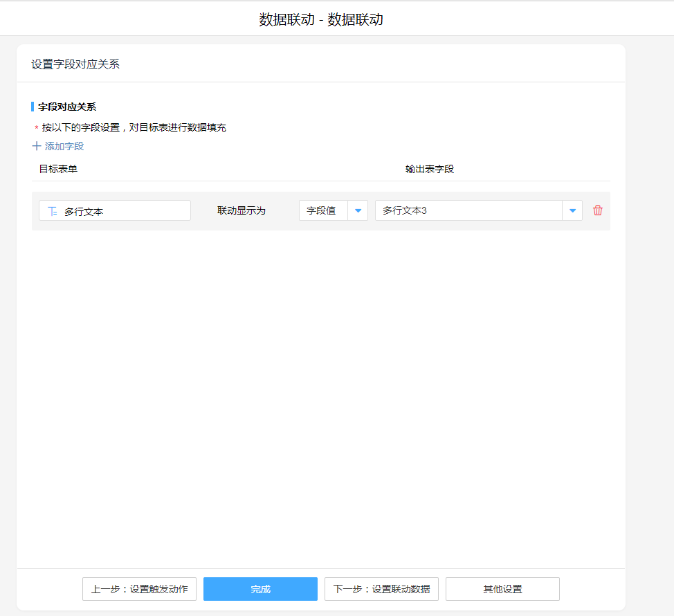The image size is (674, 616).
Task: Click the plus icon beside 添加字段
Action: (x=37, y=146)
